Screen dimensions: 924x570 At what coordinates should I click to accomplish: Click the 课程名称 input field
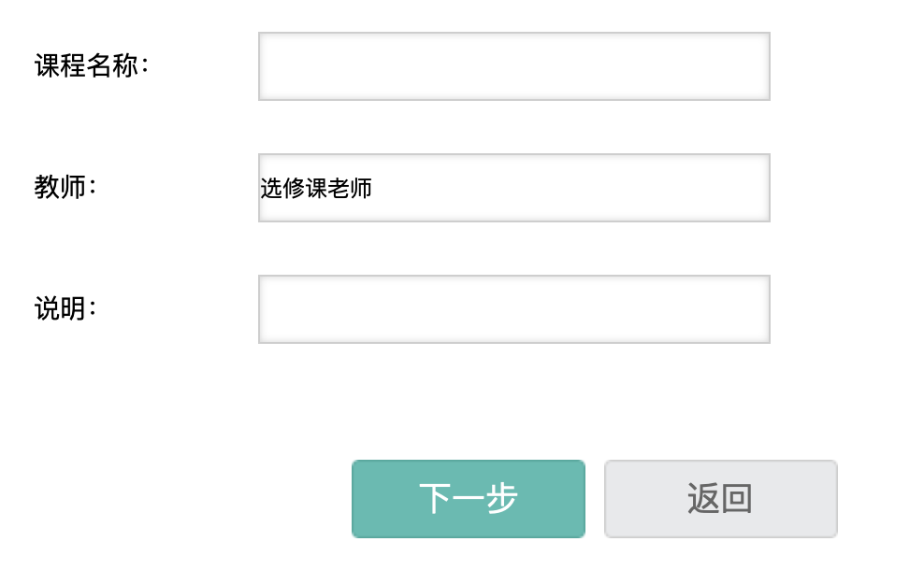[x=513, y=66]
